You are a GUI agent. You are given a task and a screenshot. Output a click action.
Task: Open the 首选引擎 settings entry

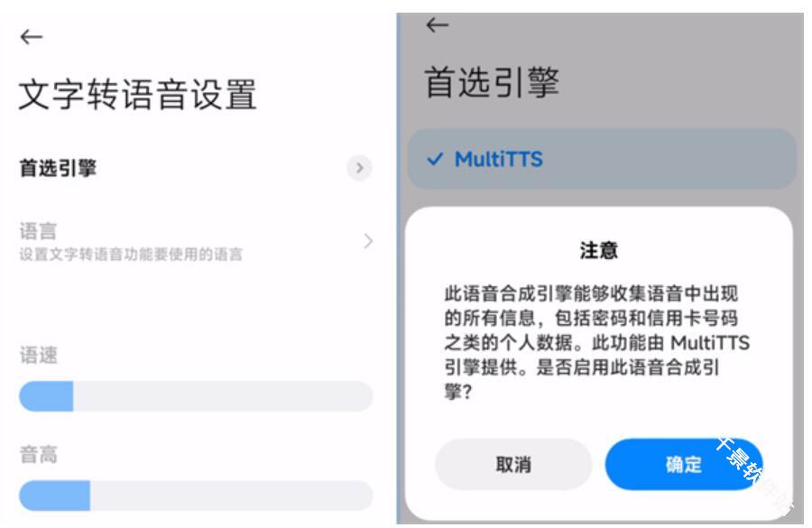point(196,168)
